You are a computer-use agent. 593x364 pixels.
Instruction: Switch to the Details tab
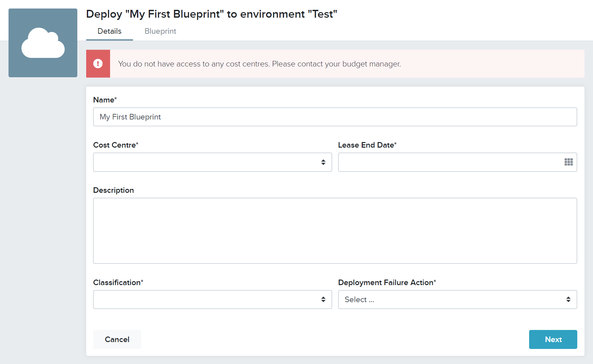(109, 31)
